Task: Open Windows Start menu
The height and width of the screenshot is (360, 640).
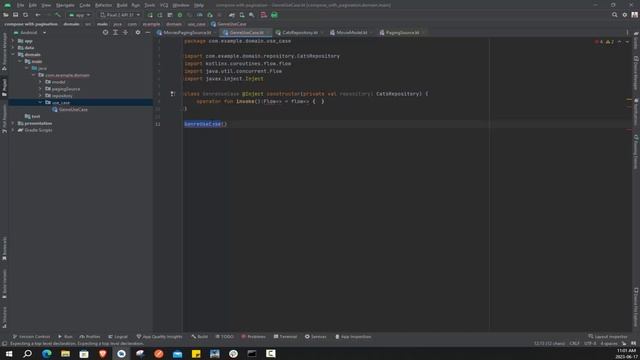Action: pyautogui.click(x=9, y=353)
